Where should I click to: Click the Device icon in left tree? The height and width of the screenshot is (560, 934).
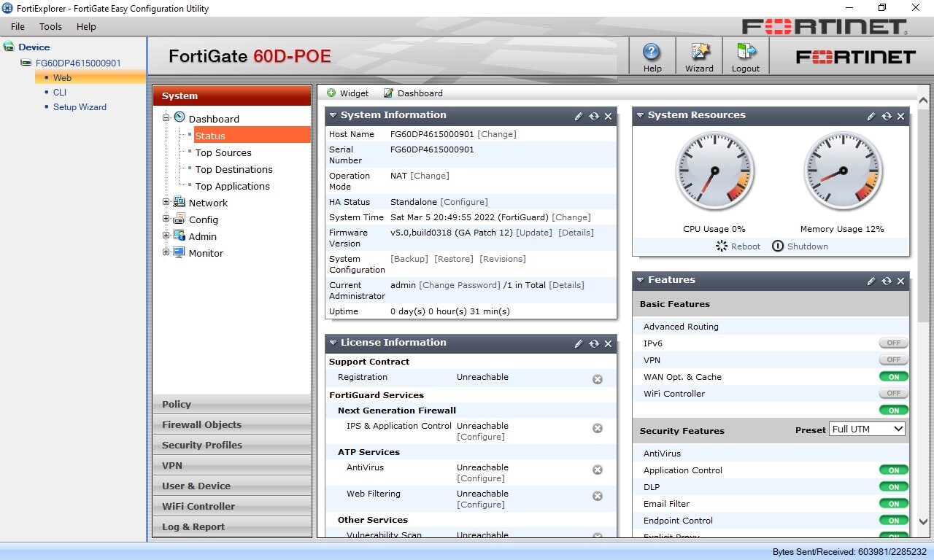pos(9,47)
